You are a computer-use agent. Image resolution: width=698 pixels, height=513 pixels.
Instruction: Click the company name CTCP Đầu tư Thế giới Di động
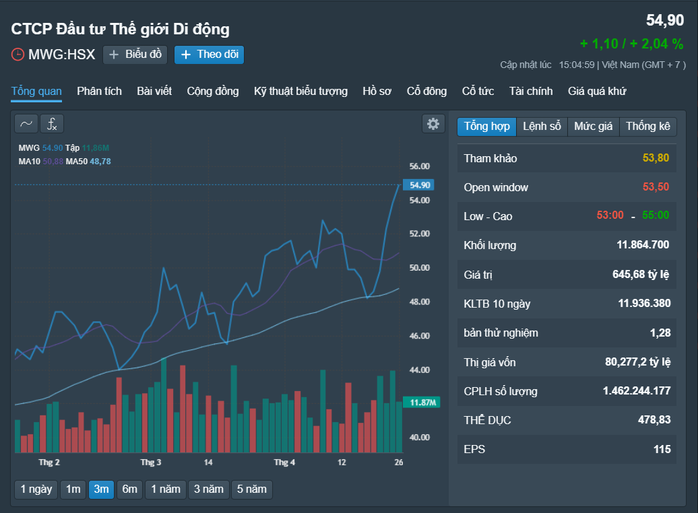tap(120, 29)
